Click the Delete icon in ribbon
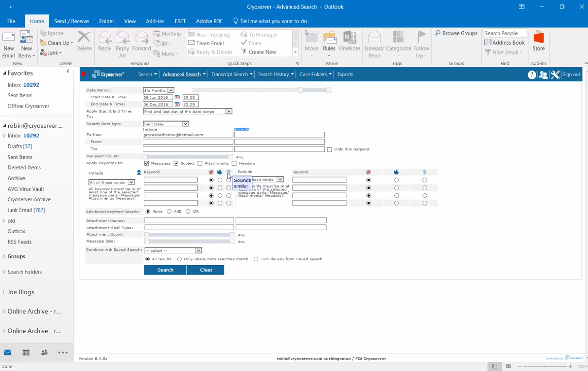 tap(84, 37)
